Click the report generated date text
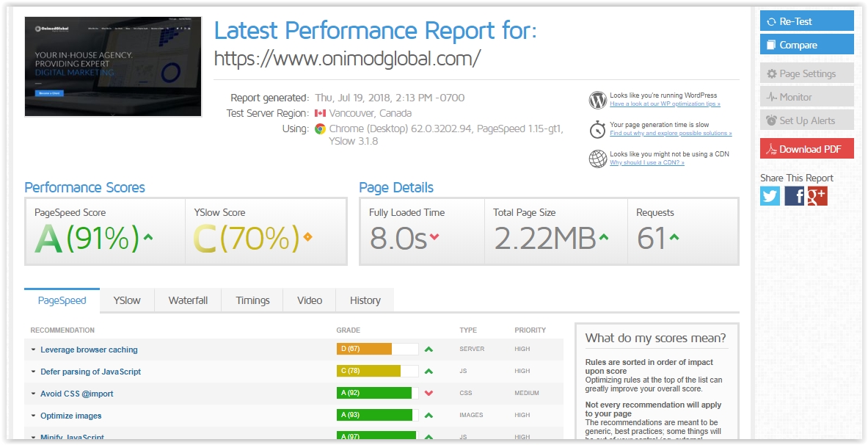868x445 pixels. [390, 98]
